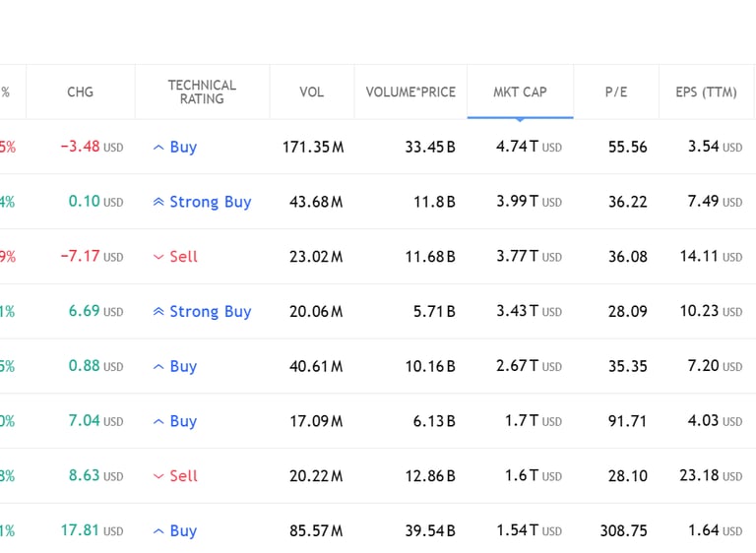The width and height of the screenshot is (756, 553).
Task: Select the 308.75 P/E value cell
Action: [623, 531]
